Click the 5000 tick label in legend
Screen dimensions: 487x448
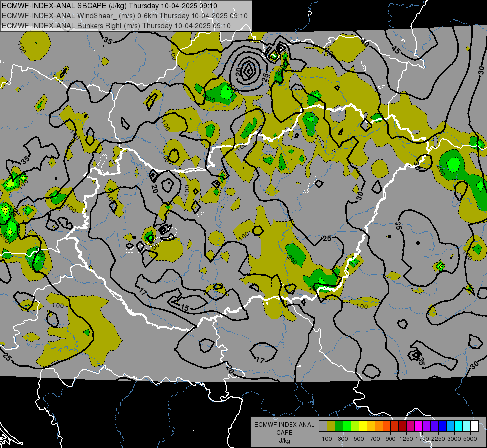470,439
